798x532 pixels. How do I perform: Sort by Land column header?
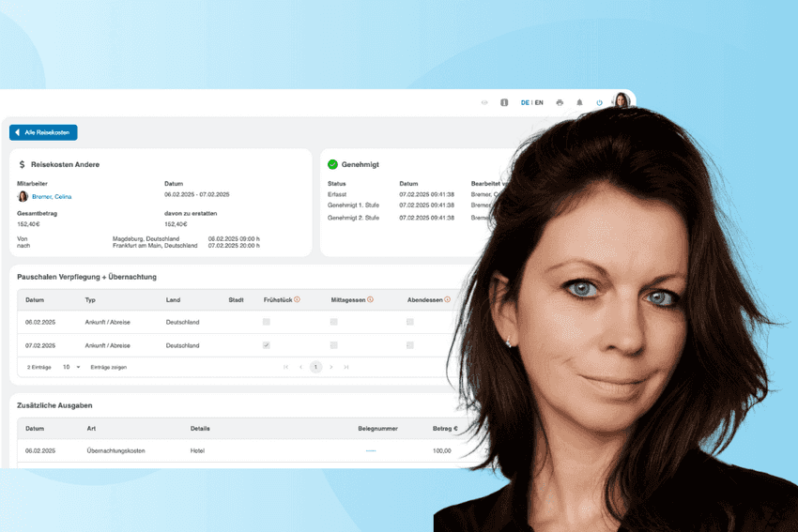point(173,300)
